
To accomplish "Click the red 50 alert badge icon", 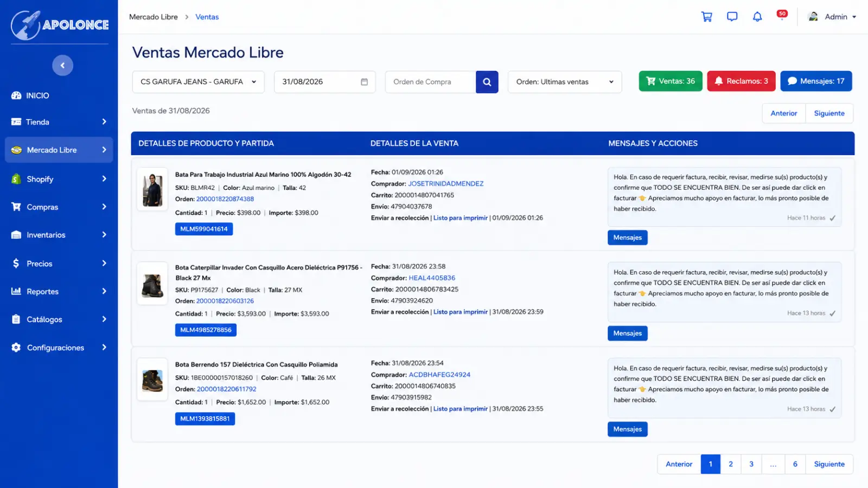I will 782,15.
